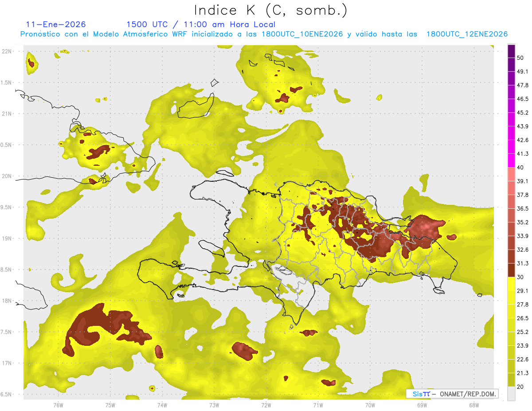Click the colorbar value 21.3
This screenshot has height=411, width=532.
tap(523, 373)
